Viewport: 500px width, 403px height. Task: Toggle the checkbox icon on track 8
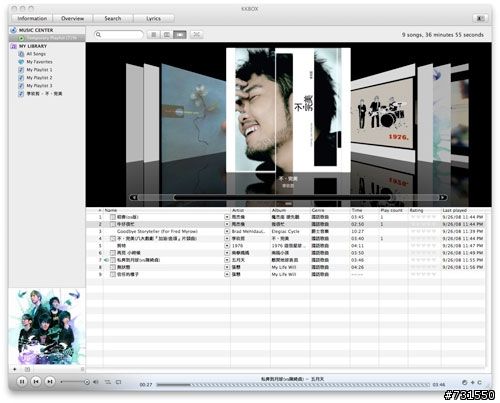point(113,267)
